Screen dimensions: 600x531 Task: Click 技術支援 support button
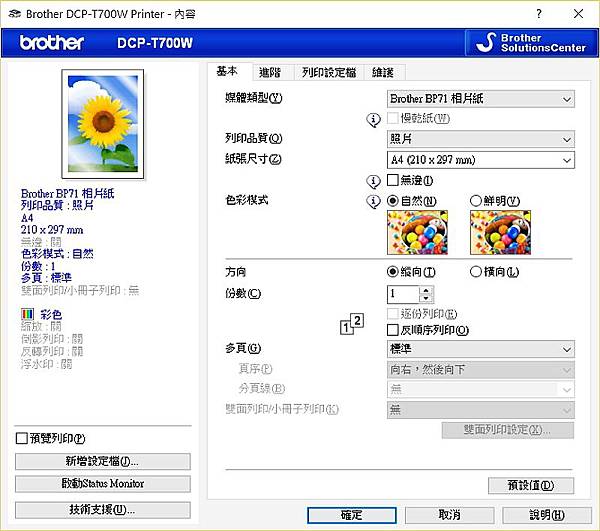pyautogui.click(x=103, y=510)
